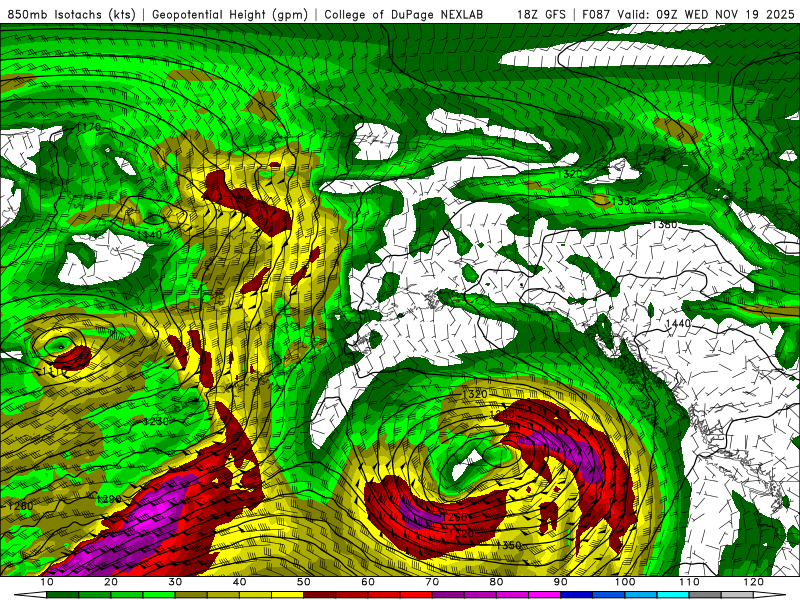Click the color scale label 50

(304, 582)
